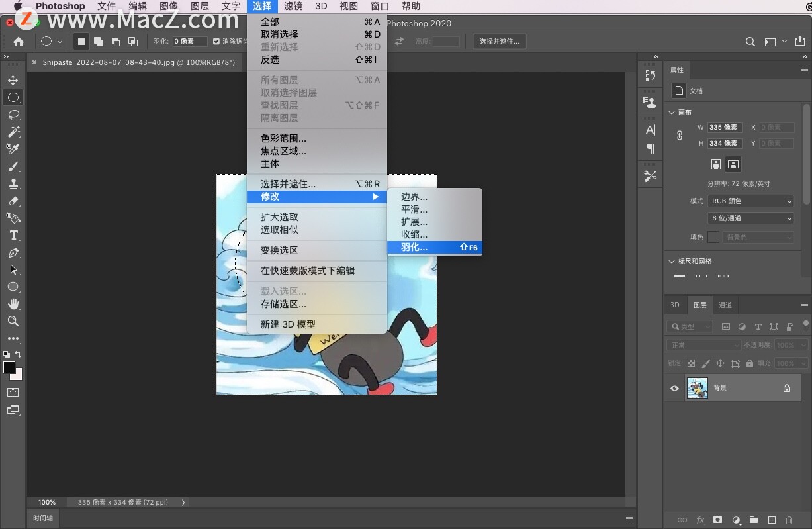Collapse the 标尺和网格 section
Viewport: 812px width, 529px height.
(x=672, y=262)
